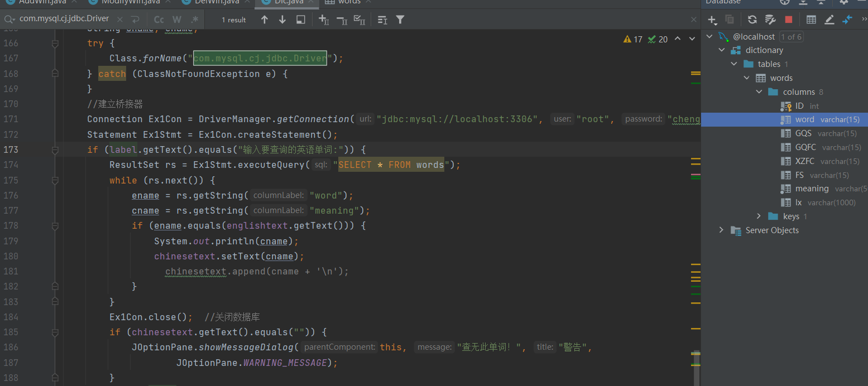This screenshot has height=386, width=868.
Task: Toggle whole words W option
Action: tap(177, 20)
